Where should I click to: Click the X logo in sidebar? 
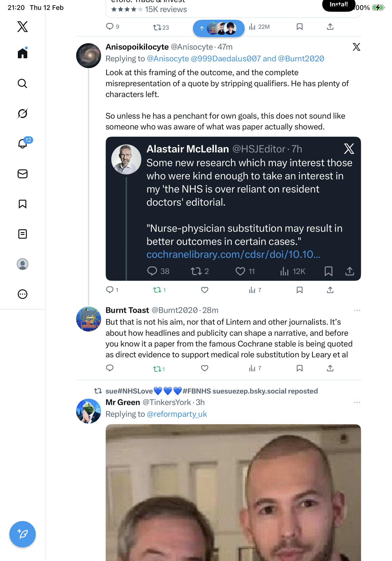(x=23, y=27)
